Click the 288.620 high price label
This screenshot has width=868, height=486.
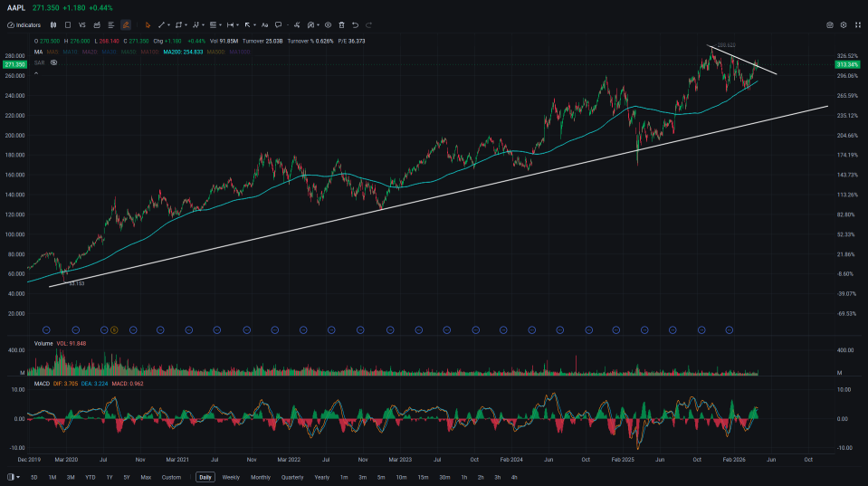click(726, 45)
